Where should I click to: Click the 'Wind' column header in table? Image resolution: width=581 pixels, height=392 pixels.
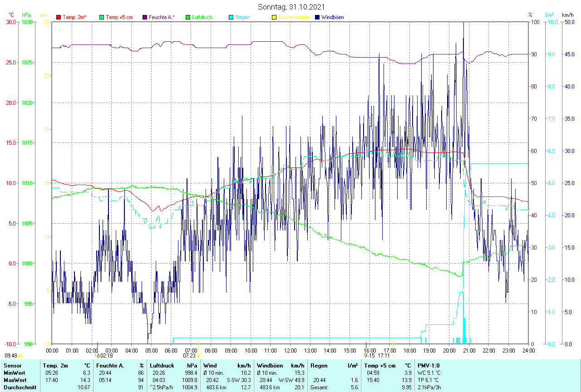[x=210, y=365]
